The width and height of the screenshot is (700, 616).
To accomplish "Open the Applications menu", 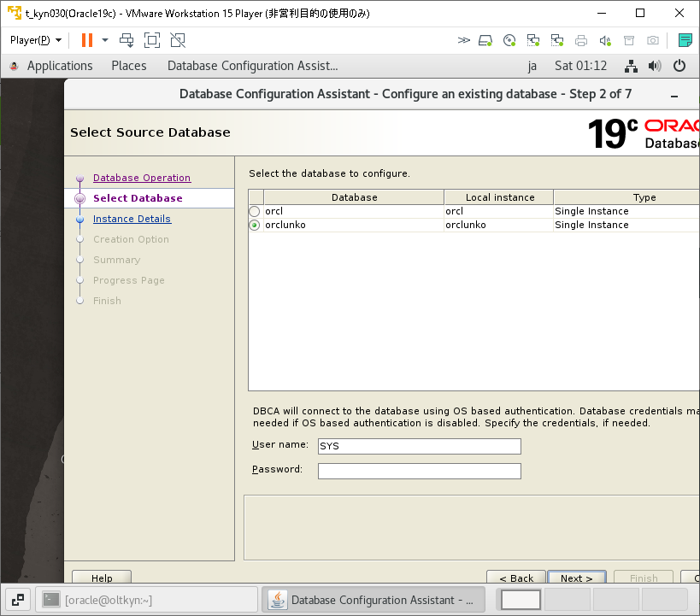I will click(x=60, y=66).
